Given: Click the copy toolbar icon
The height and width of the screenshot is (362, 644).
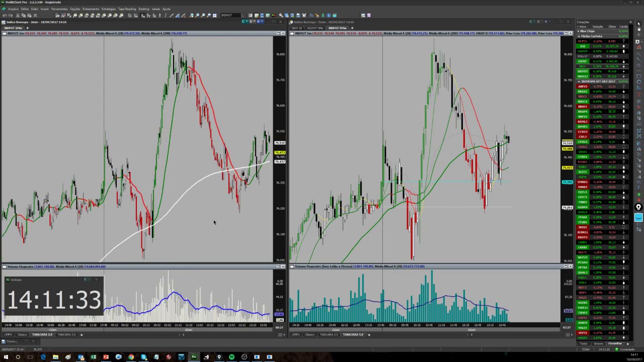Looking at the screenshot, I should pyautogui.click(x=24, y=15).
